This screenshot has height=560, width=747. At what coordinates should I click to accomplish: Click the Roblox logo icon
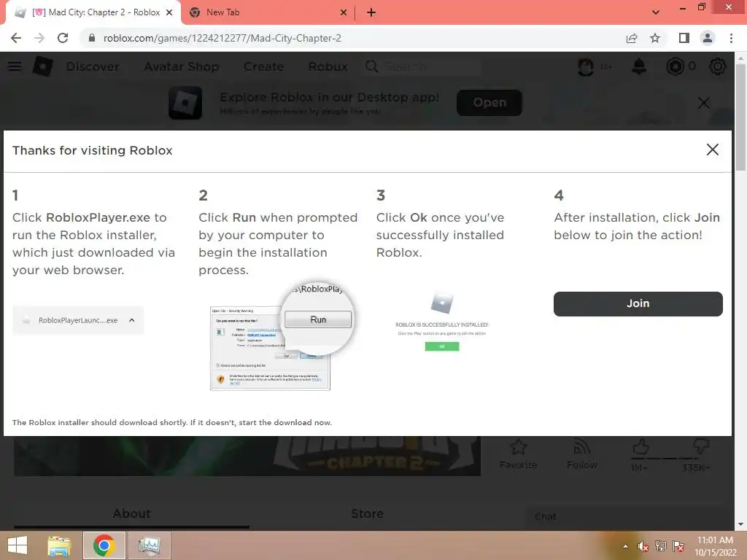[x=43, y=66]
